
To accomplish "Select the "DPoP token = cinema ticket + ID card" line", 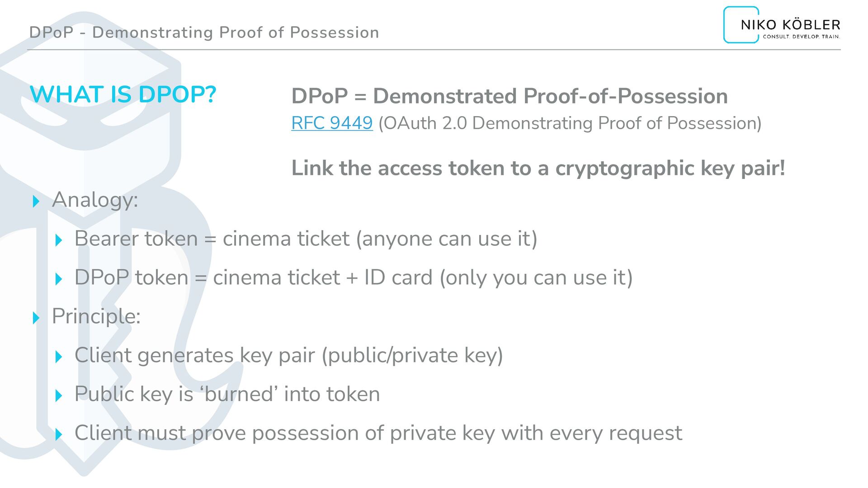I will click(x=354, y=277).
